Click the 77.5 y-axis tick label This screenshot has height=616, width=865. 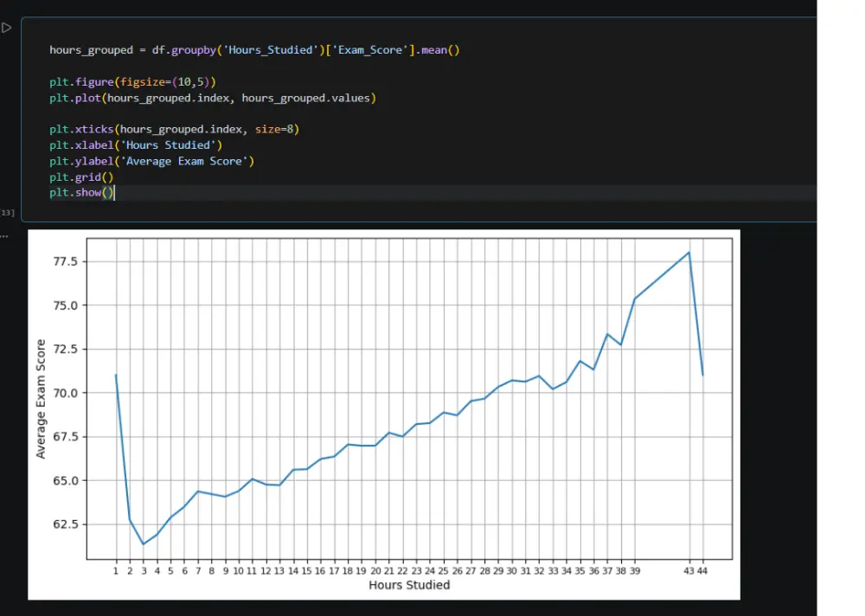65,261
